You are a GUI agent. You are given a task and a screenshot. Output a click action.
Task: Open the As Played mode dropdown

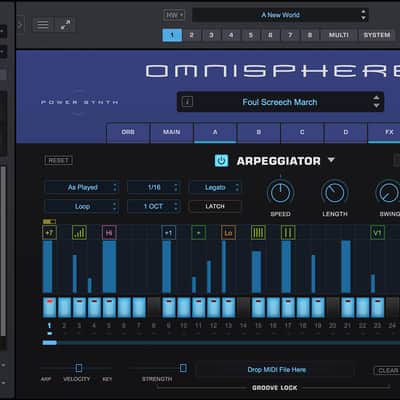pyautogui.click(x=82, y=187)
